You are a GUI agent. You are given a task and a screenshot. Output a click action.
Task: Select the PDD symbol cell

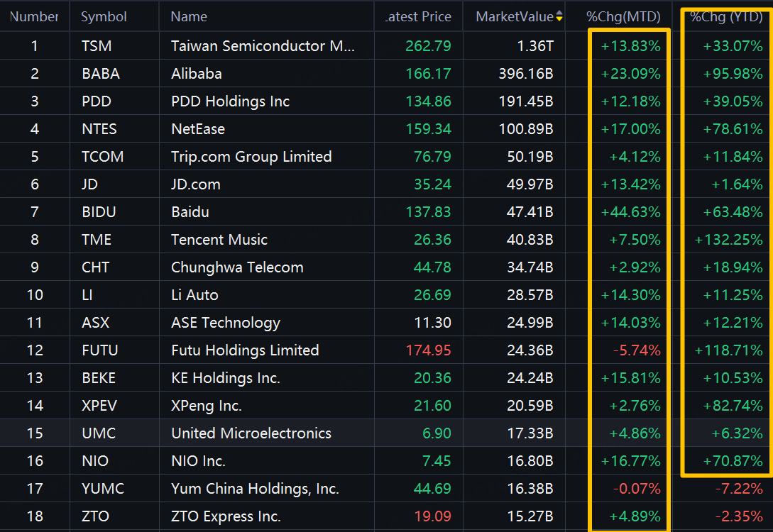click(x=97, y=101)
